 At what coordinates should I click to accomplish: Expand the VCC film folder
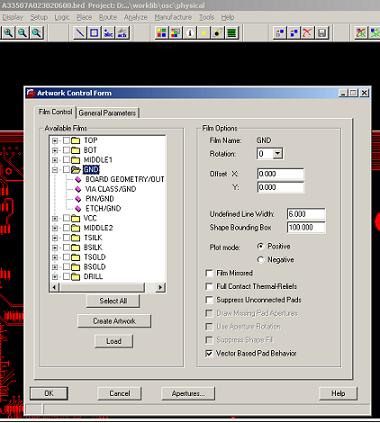(x=55, y=219)
